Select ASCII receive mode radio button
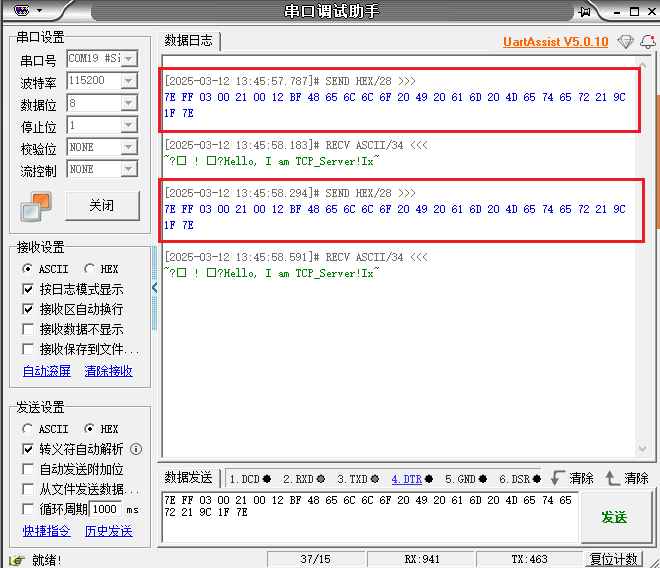This screenshot has width=660, height=568. point(28,269)
